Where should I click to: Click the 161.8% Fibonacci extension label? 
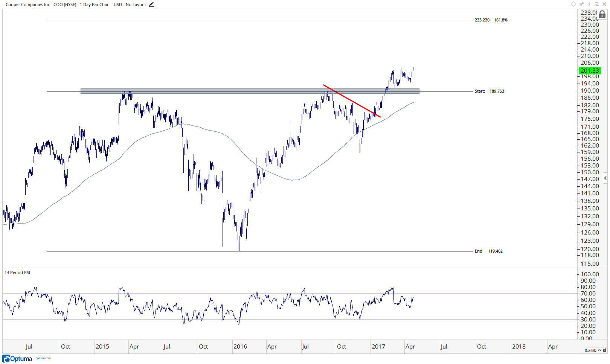[x=501, y=20]
